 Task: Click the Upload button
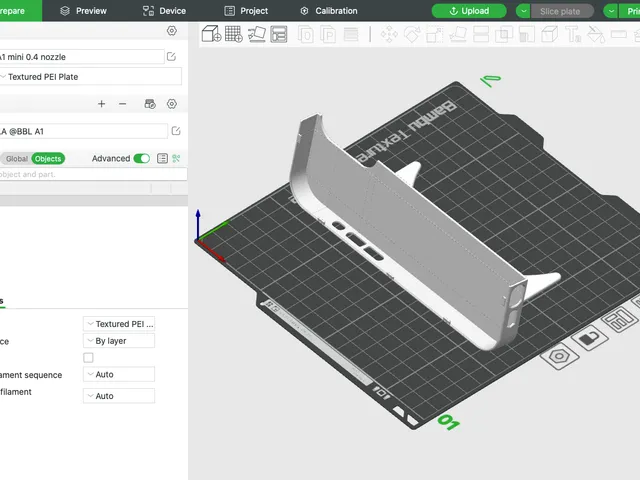469,11
